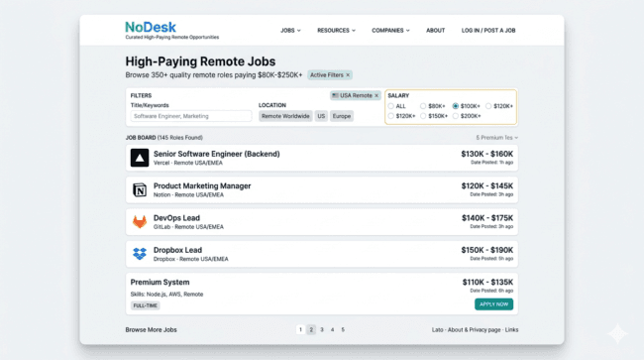Click the APPLY NOW button

coord(493,304)
